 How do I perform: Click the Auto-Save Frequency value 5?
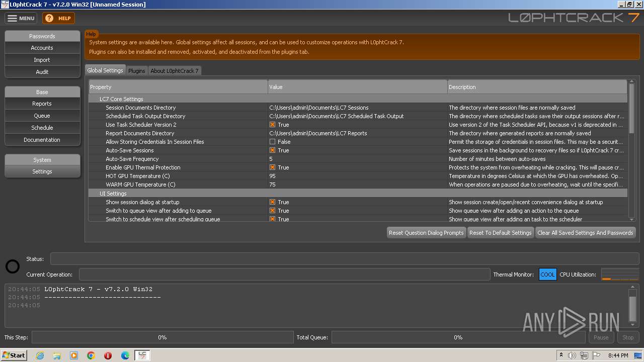point(271,159)
